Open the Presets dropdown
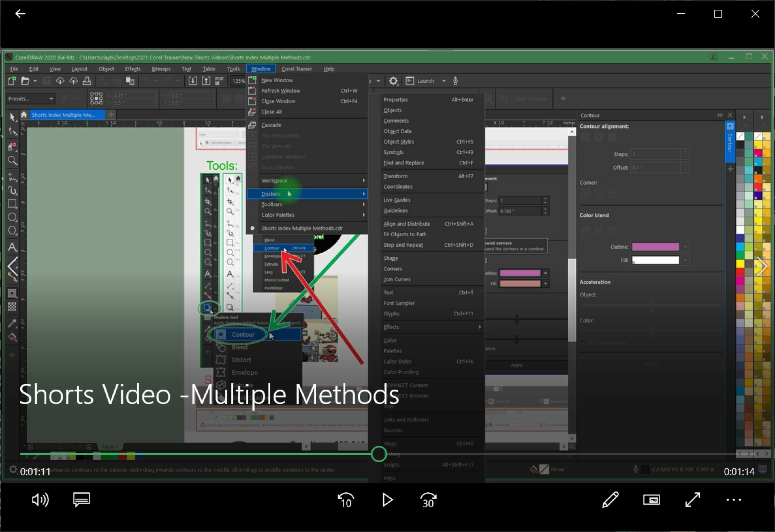 pos(30,99)
